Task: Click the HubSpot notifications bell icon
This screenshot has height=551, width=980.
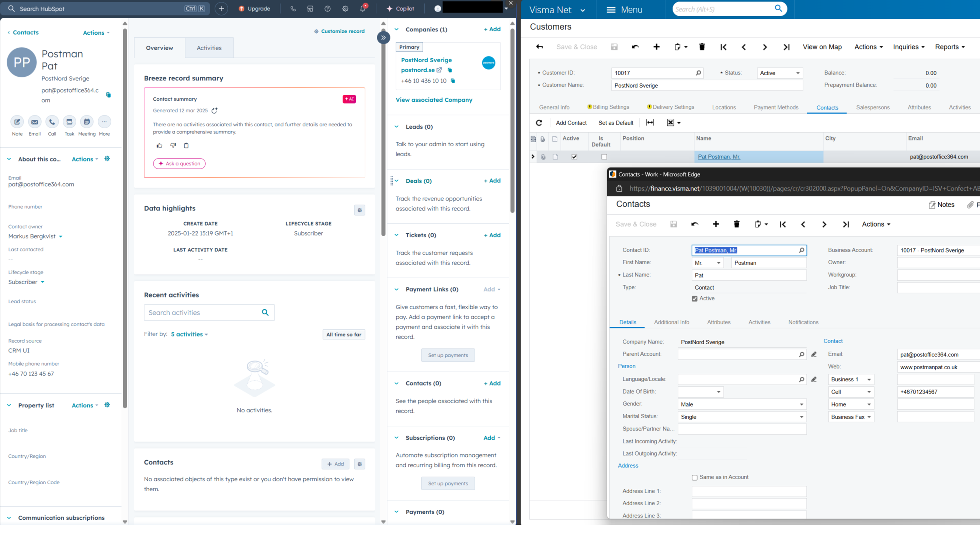Action: [362, 9]
